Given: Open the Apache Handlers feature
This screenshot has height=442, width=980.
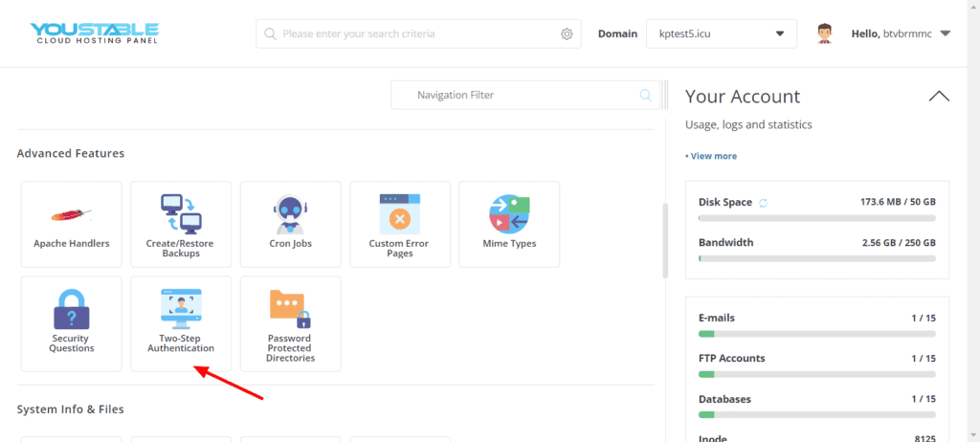Looking at the screenshot, I should pos(72,224).
